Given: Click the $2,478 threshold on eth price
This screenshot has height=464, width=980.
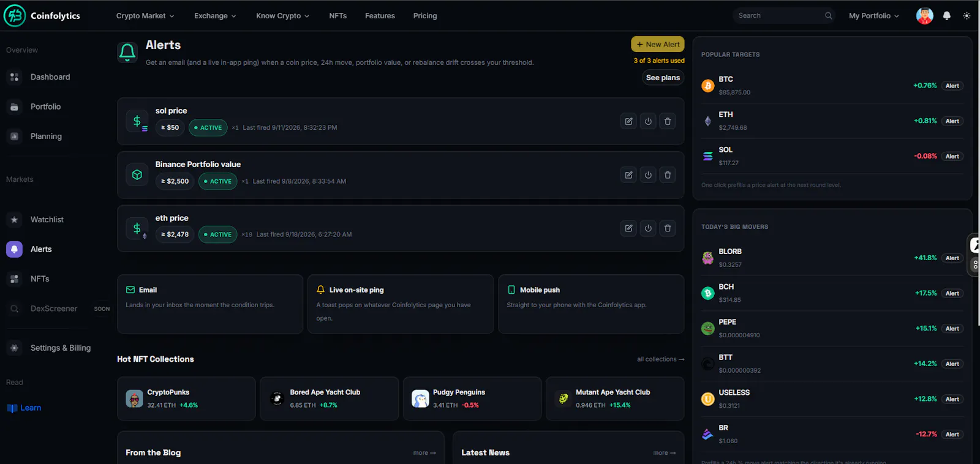Looking at the screenshot, I should tap(175, 234).
